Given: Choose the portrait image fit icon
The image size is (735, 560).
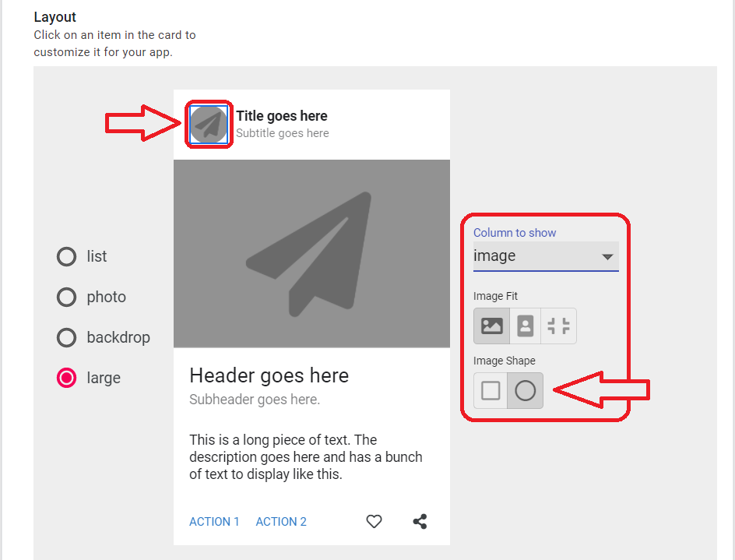Looking at the screenshot, I should pos(525,326).
